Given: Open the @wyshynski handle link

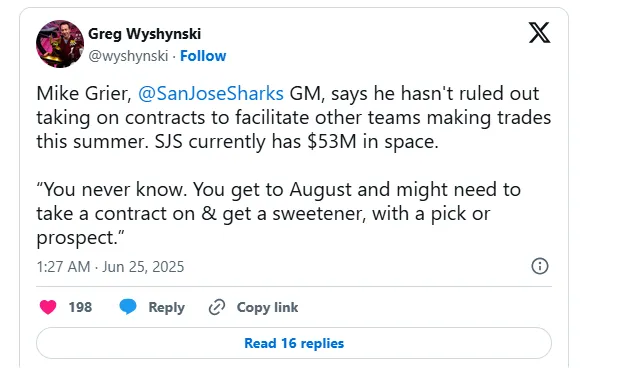Looking at the screenshot, I should pos(128,56).
